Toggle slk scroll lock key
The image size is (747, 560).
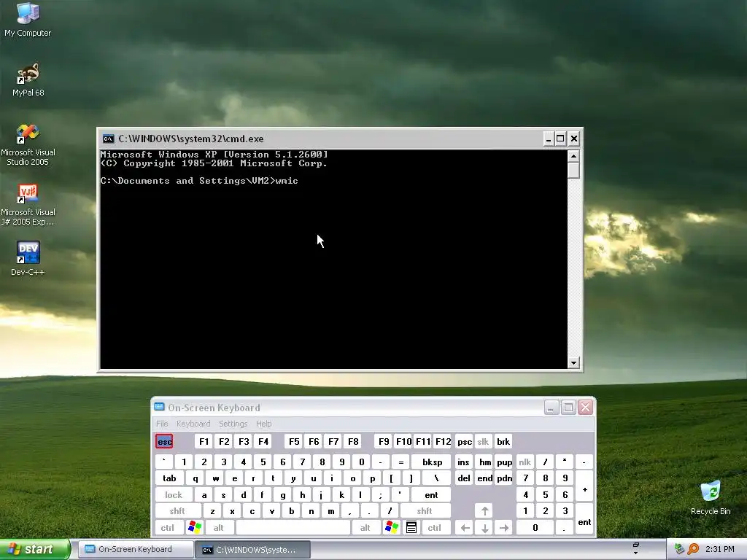[483, 441]
